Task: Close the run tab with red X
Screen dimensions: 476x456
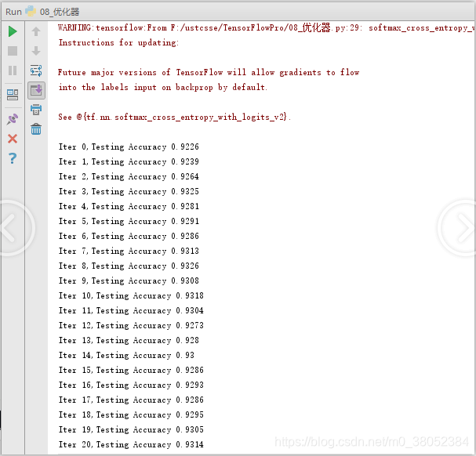Action: pyautogui.click(x=13, y=139)
